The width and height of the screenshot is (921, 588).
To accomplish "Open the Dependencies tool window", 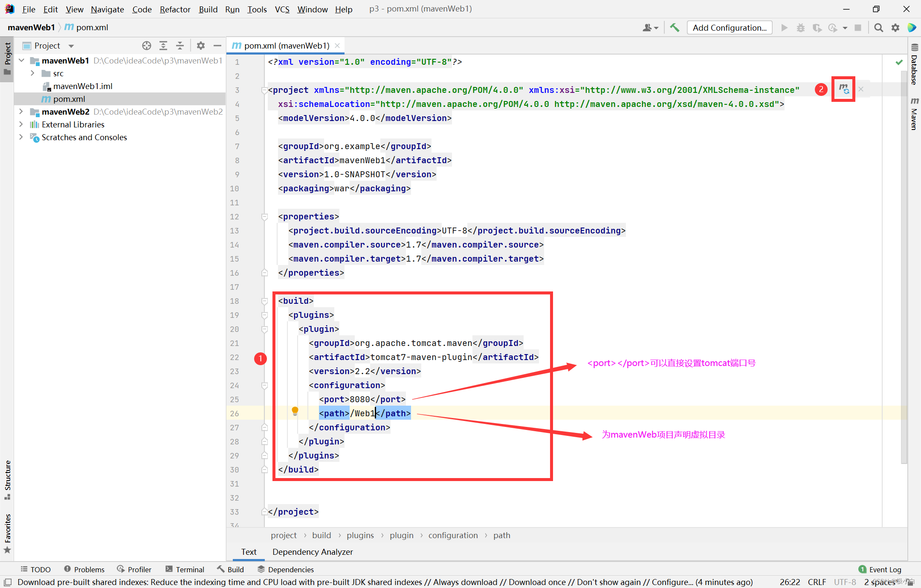I will coord(286,569).
